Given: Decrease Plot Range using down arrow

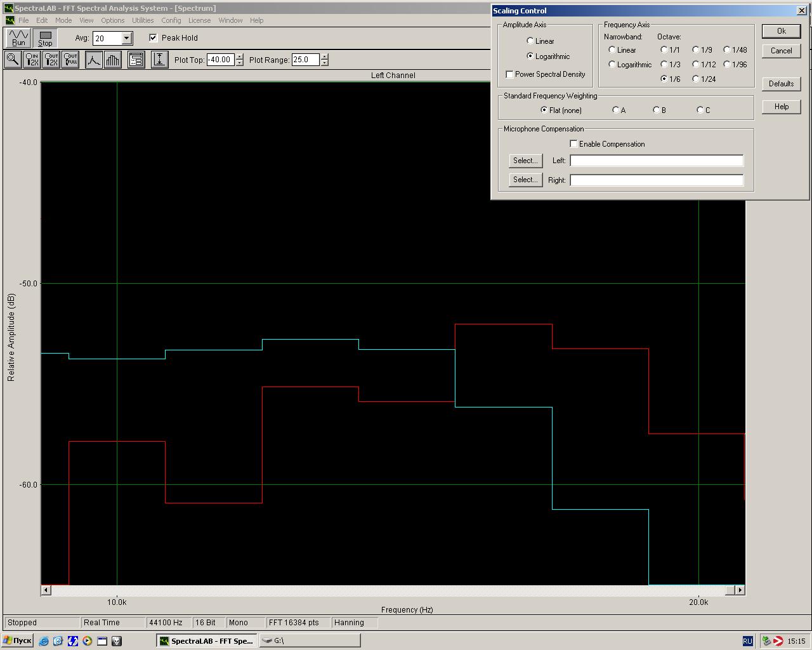Looking at the screenshot, I should point(325,63).
